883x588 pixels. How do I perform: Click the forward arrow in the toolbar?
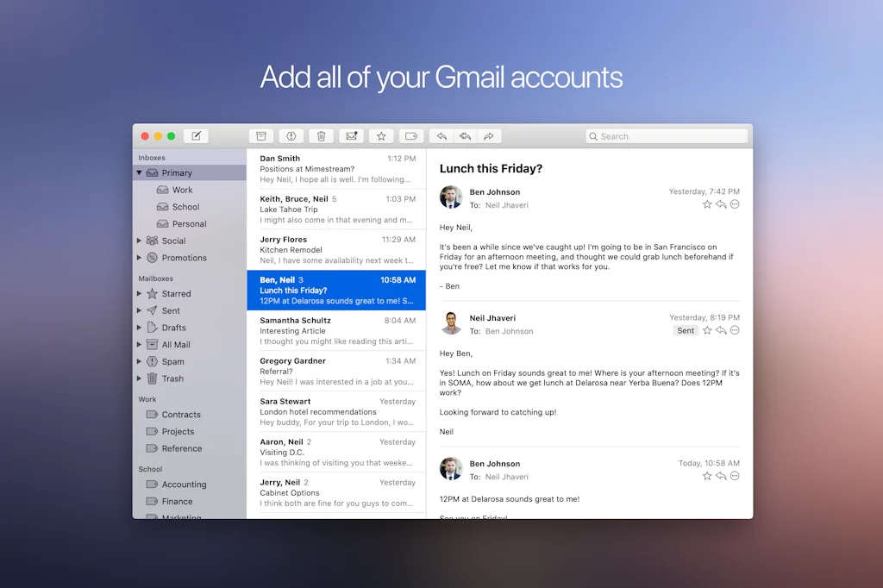click(488, 136)
